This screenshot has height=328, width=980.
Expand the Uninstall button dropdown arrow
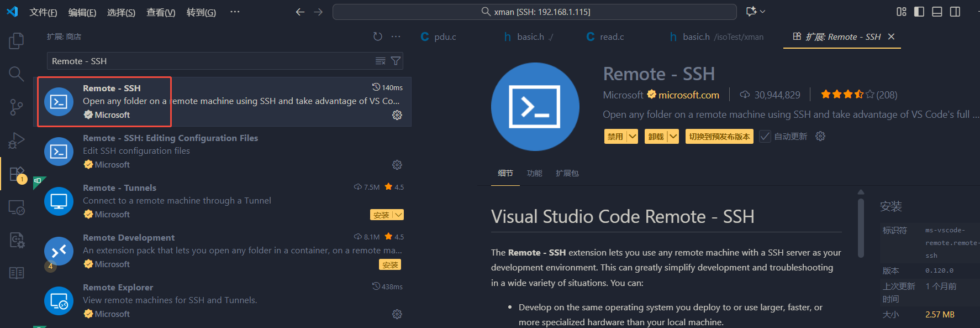click(x=673, y=137)
